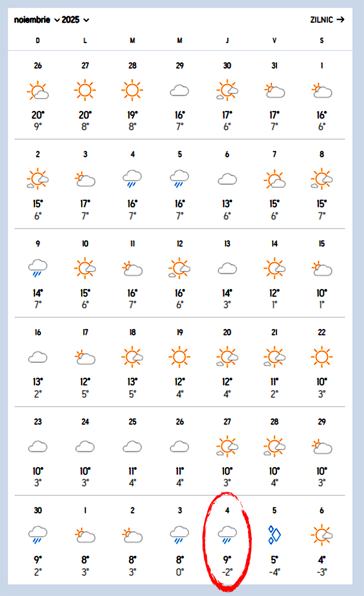Select the cloudy icon on October 29
Image resolution: width=364 pixels, height=596 pixels.
[179, 91]
